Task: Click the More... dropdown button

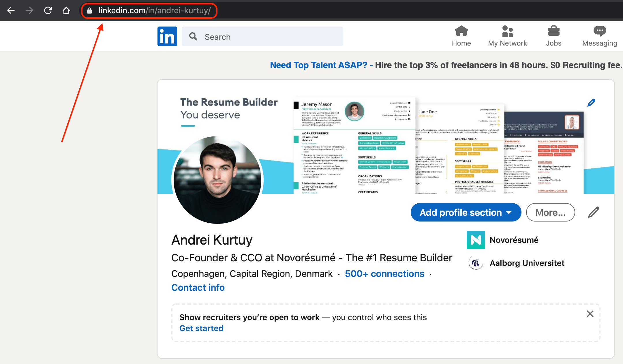Action: [551, 212]
